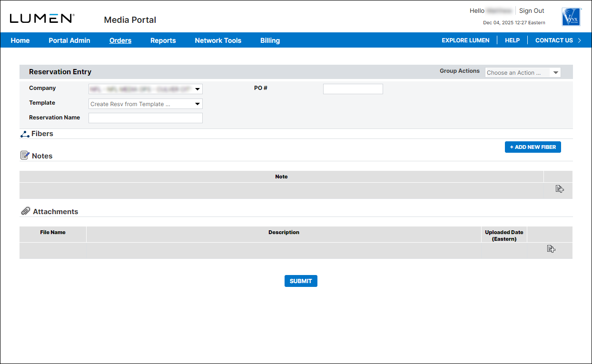This screenshot has height=364, width=592.
Task: Open the Billing menu
Action: click(270, 40)
